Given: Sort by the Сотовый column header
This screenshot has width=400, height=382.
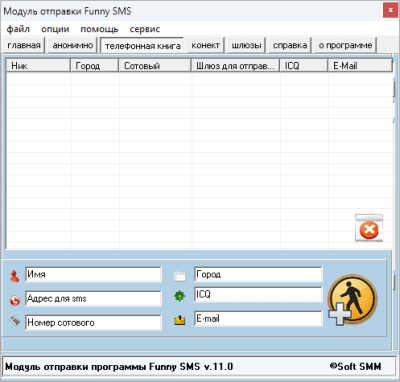Looking at the screenshot, I should (x=155, y=66).
